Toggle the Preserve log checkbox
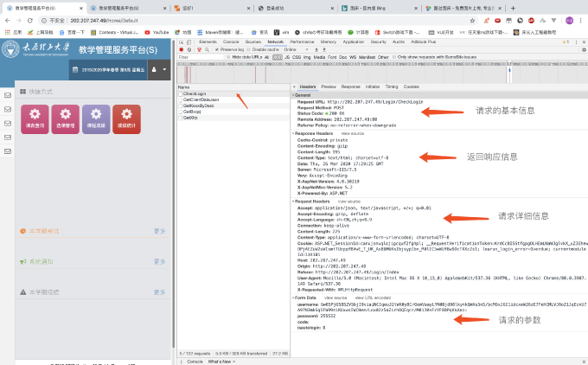This screenshot has width=588, height=365. [217, 49]
